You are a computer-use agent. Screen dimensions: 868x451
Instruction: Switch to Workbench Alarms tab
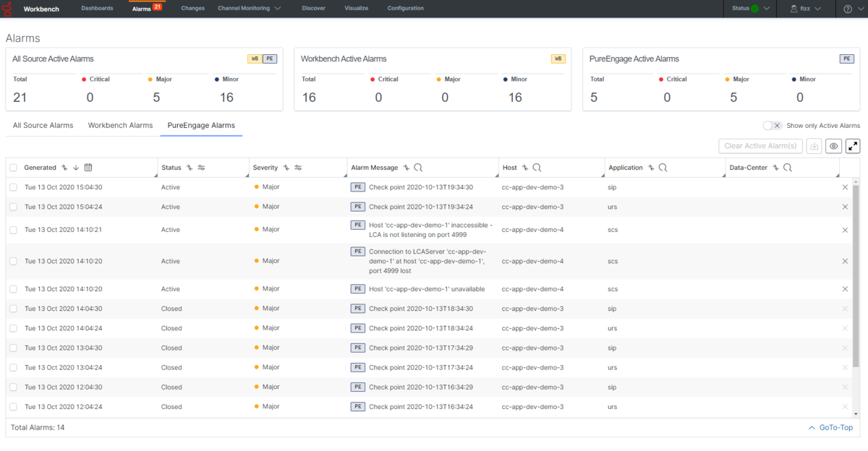pyautogui.click(x=120, y=125)
